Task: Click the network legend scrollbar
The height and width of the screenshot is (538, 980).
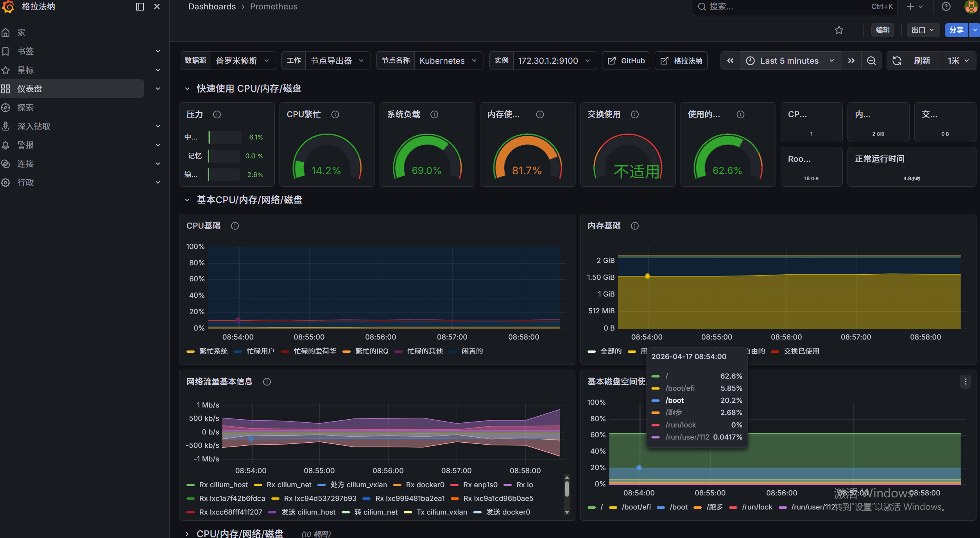Action: click(x=567, y=490)
